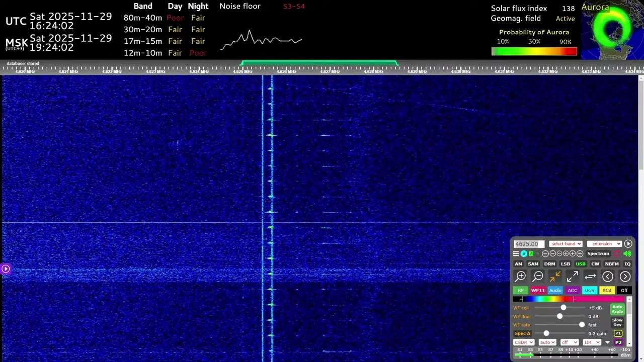Shift waterfall right with circled right arrow
644x362 pixels.
625,277
